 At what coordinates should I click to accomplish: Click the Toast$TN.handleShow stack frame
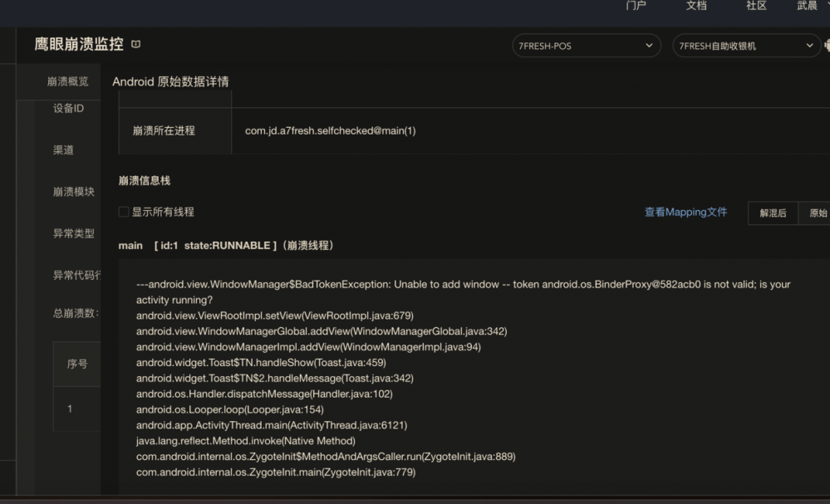(x=261, y=363)
